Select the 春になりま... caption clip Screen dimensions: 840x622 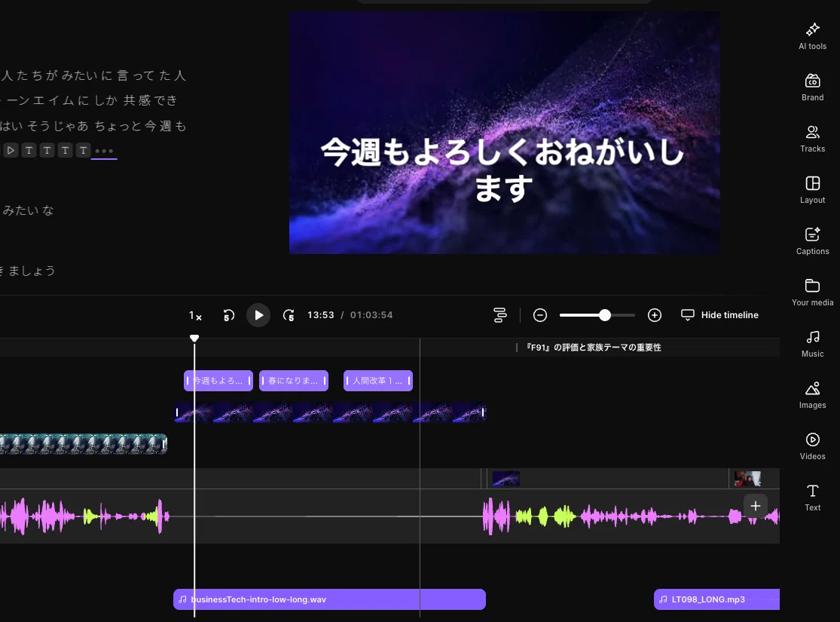click(294, 381)
